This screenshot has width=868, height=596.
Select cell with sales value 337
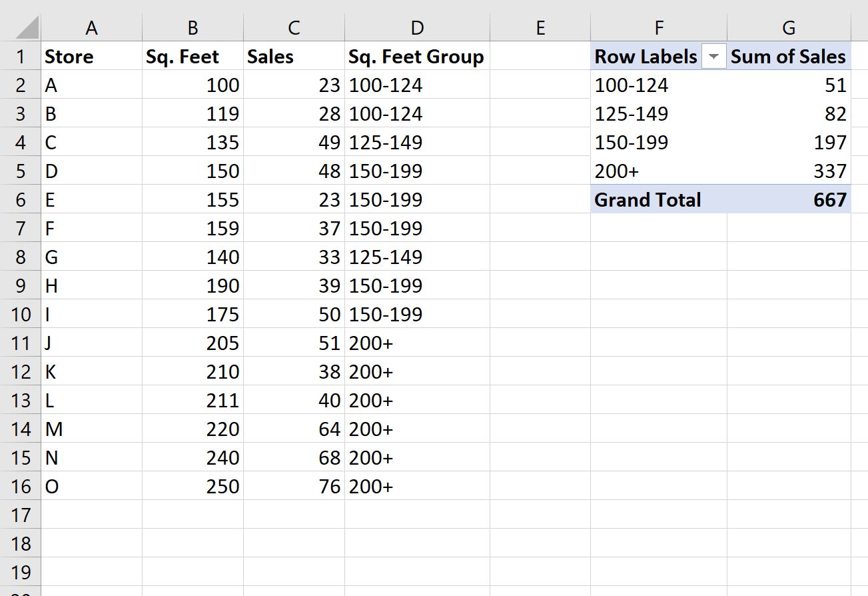click(x=789, y=171)
